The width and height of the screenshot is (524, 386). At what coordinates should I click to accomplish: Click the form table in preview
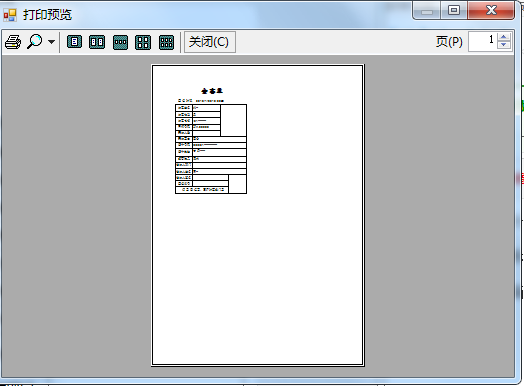click(x=211, y=149)
